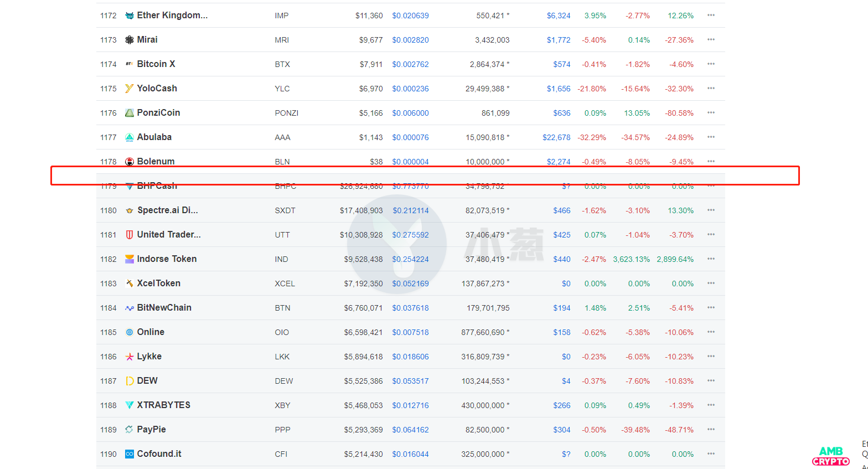Image resolution: width=868 pixels, height=469 pixels.
Task: Open the more options menu for PonziCoin
Action: 711,113
